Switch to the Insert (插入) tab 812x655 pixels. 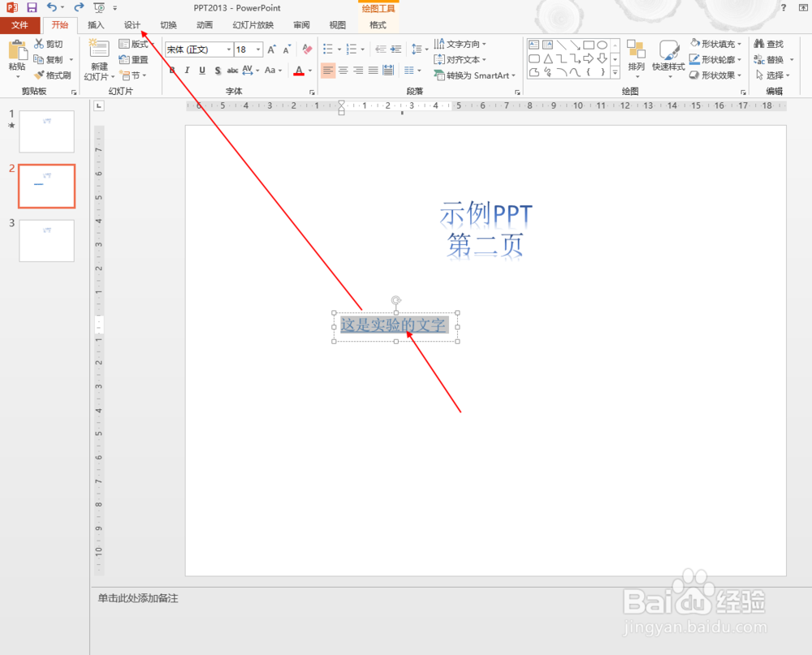click(x=96, y=25)
